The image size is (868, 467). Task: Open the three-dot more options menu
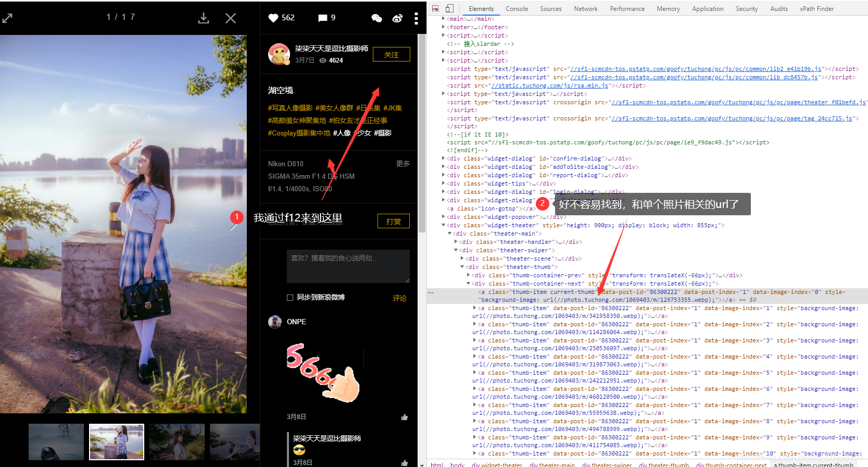[x=416, y=18]
